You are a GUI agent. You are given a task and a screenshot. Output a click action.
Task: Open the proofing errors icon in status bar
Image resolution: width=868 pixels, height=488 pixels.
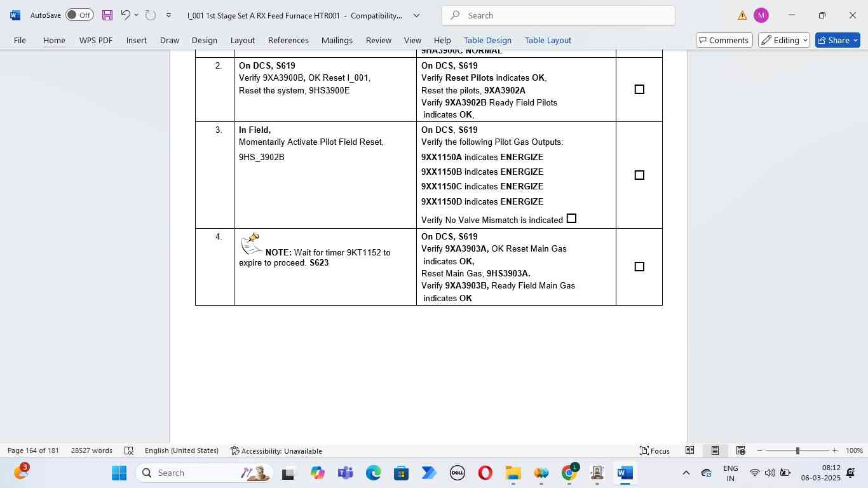pyautogui.click(x=129, y=451)
